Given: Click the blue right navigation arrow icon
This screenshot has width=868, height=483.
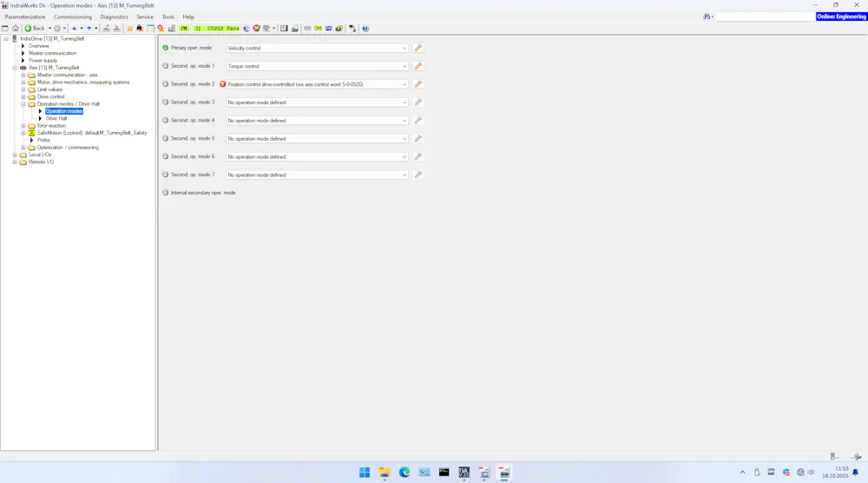Looking at the screenshot, I should (x=89, y=29).
